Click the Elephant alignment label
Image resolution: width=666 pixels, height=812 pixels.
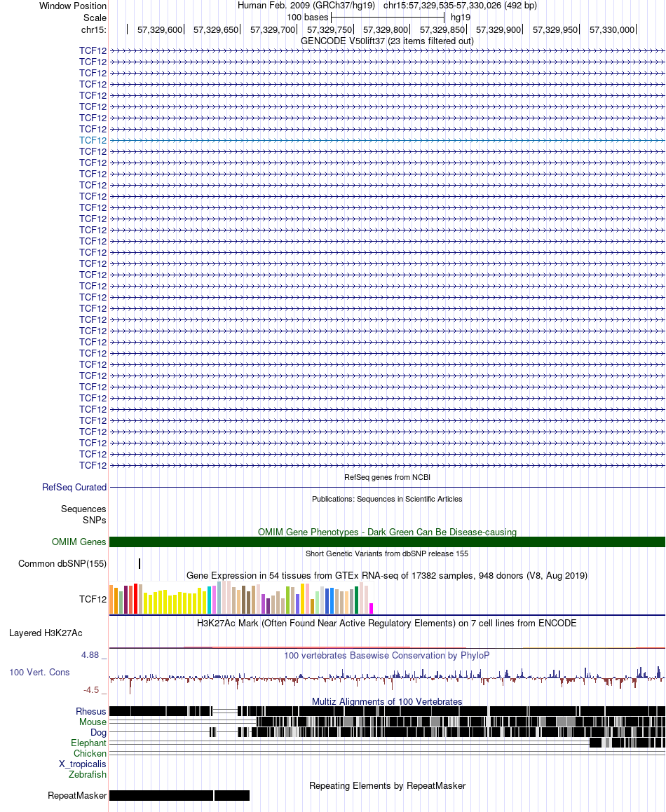click(88, 743)
